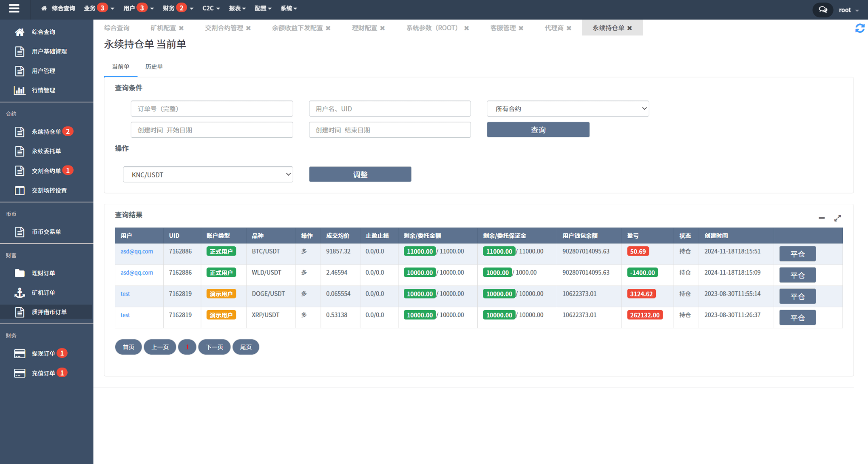Expand the 财务 top menu

pos(178,8)
